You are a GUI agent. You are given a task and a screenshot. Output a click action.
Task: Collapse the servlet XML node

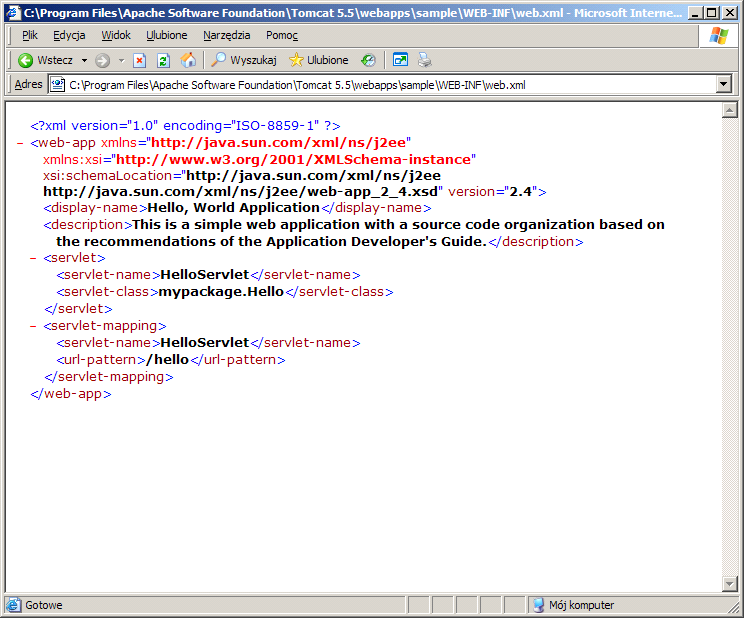pyautogui.click(x=33, y=258)
